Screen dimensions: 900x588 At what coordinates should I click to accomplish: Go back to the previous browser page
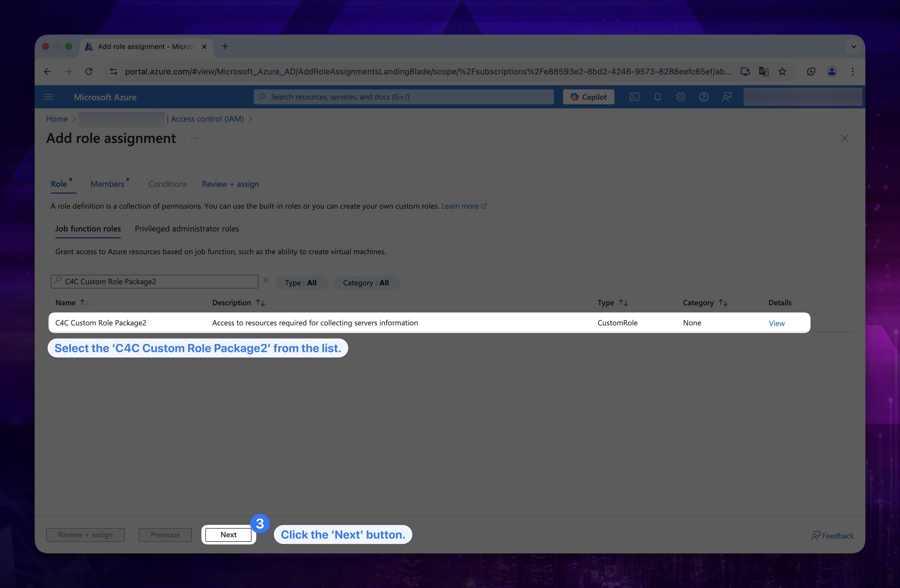click(47, 71)
